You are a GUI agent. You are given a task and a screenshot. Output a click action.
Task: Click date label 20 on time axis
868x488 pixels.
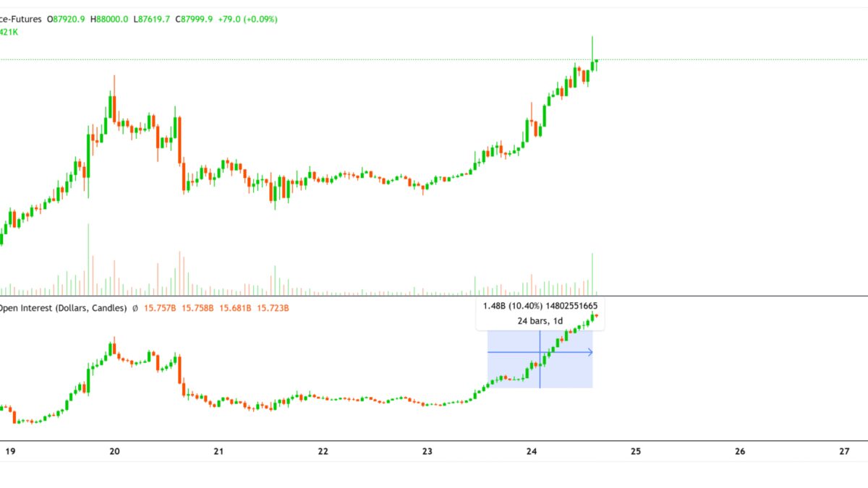point(114,451)
